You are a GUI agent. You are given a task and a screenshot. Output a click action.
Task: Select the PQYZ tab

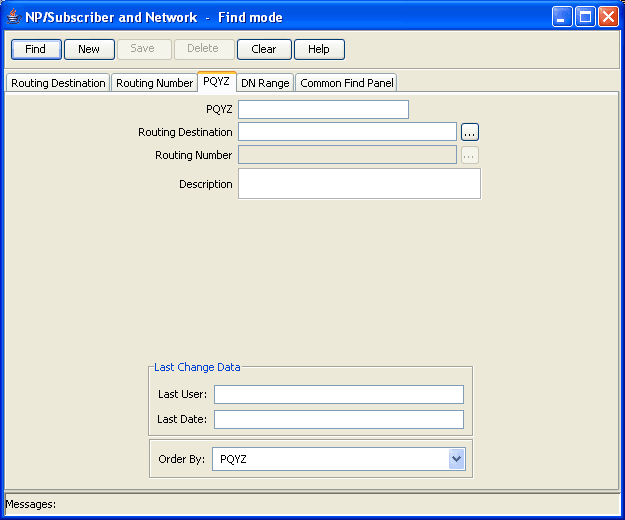pyautogui.click(x=217, y=82)
